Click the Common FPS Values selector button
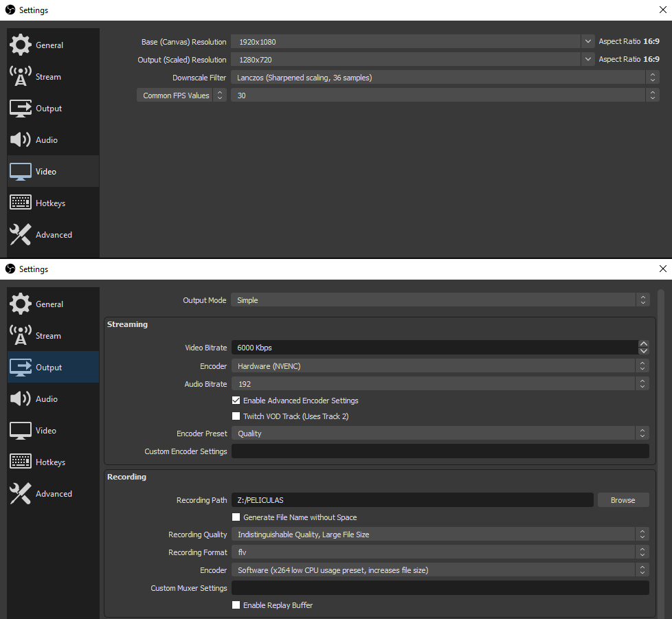 181,95
